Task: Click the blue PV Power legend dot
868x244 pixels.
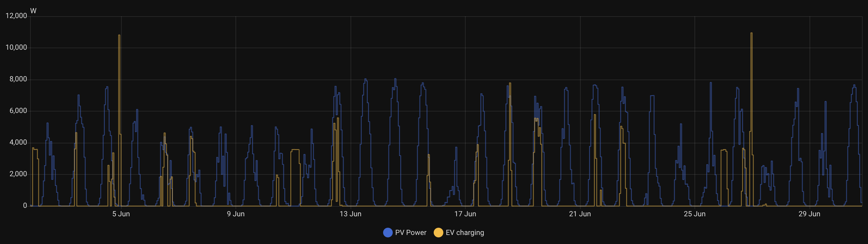Action: point(388,233)
